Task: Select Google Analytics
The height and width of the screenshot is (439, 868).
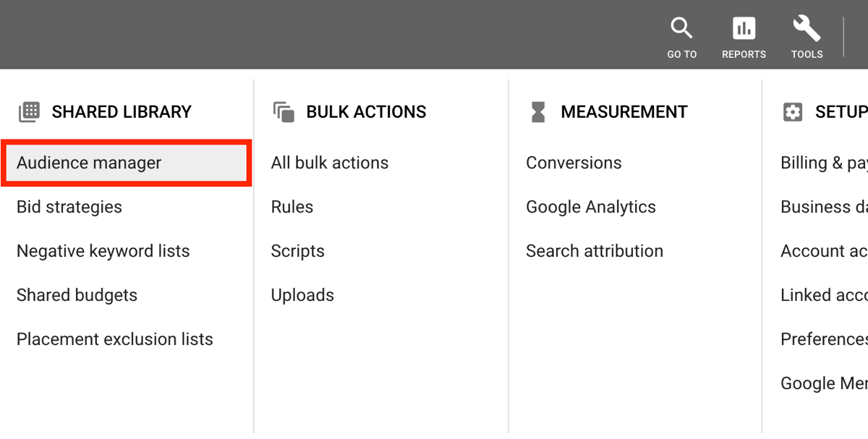Action: point(591,207)
